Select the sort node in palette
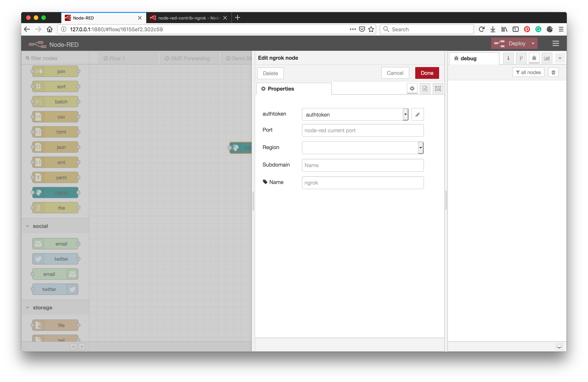Screen dimensions: 588x382 point(55,86)
